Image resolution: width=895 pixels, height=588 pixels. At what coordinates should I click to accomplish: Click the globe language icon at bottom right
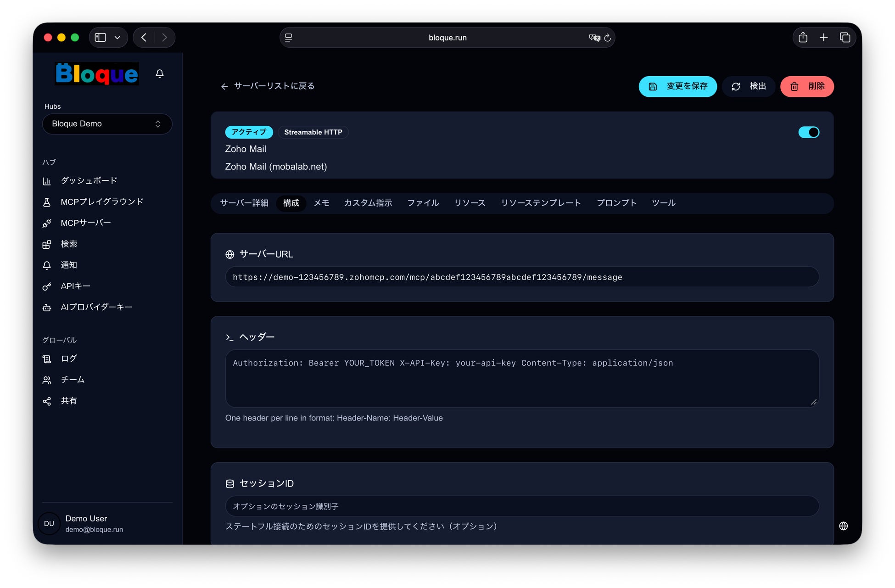tap(843, 526)
